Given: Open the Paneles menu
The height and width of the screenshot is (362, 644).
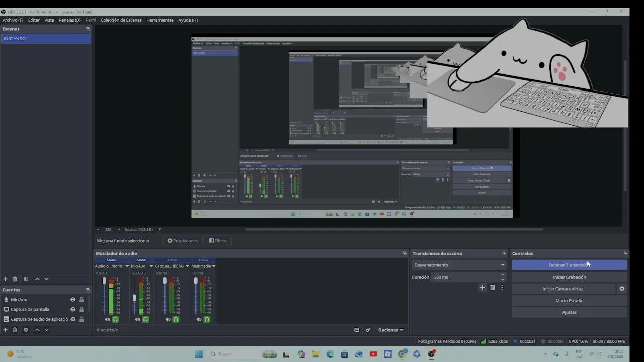Looking at the screenshot, I should [70, 20].
